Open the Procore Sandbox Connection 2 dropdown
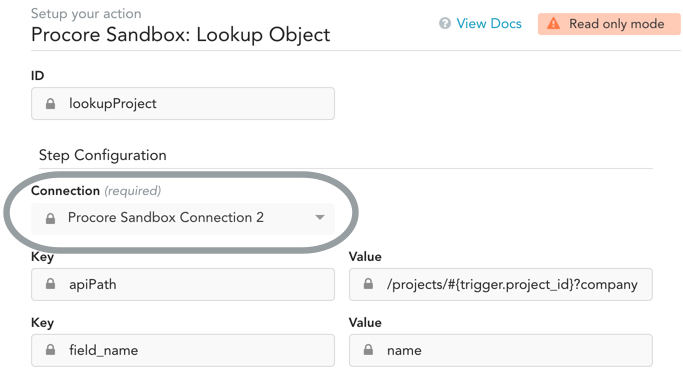Screen dimensions: 683x377 [x=183, y=218]
